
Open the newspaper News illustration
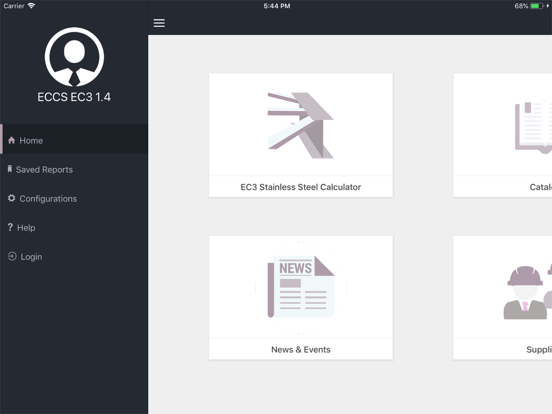pyautogui.click(x=301, y=287)
